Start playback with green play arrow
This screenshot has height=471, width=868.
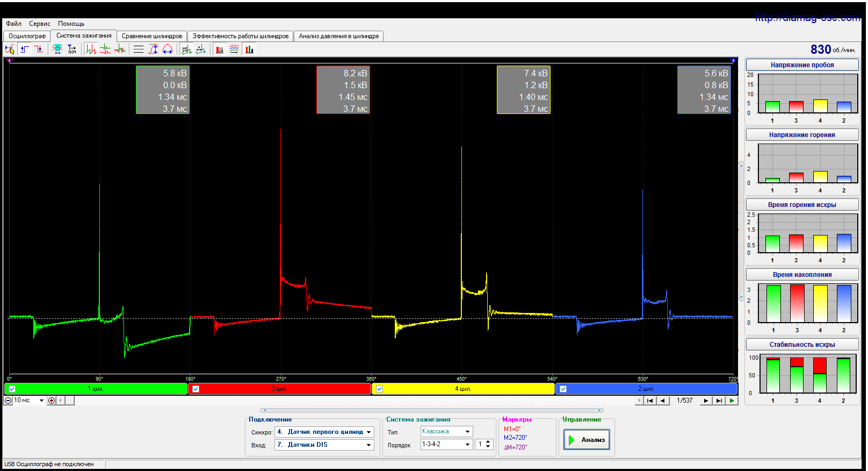pyautogui.click(x=732, y=401)
